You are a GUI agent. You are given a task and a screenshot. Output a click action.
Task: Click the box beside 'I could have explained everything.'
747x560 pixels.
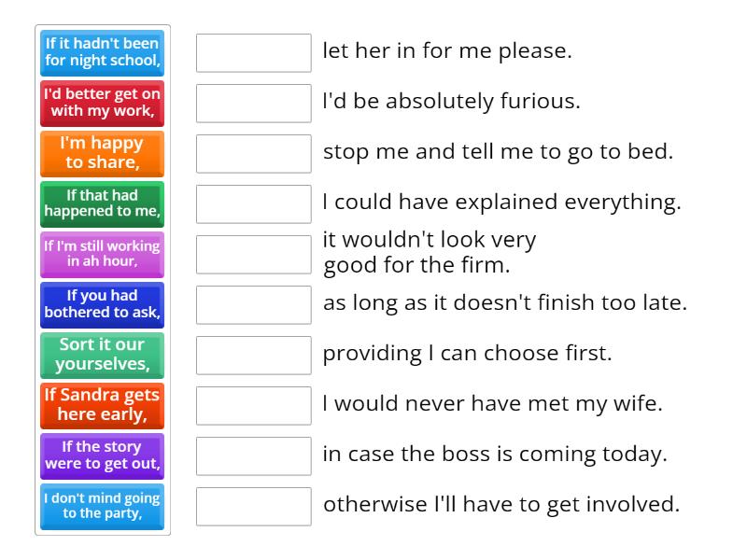pos(253,203)
